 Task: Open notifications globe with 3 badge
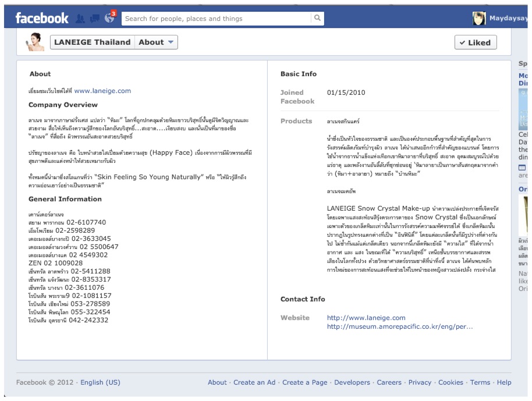[110, 17]
